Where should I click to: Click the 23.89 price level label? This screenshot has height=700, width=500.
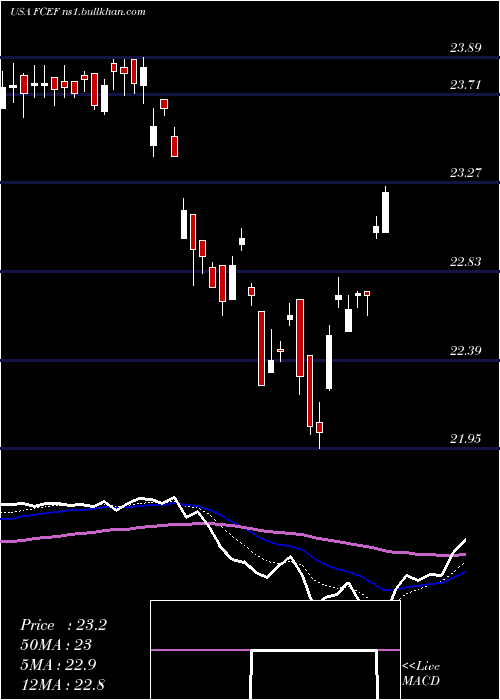(466, 47)
